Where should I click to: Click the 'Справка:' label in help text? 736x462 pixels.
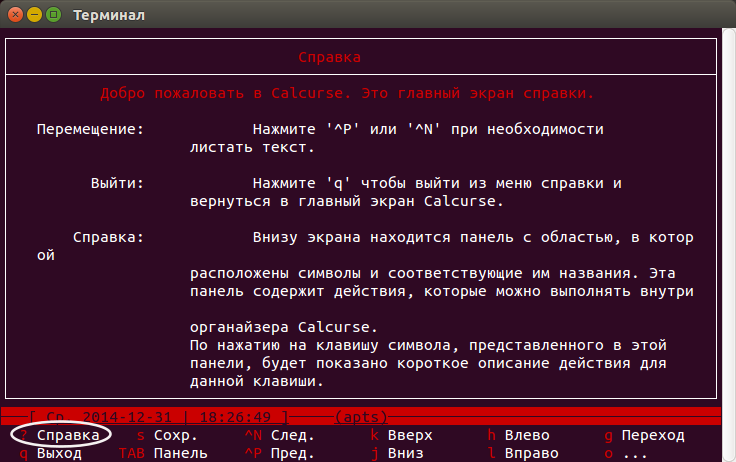pyautogui.click(x=108, y=237)
